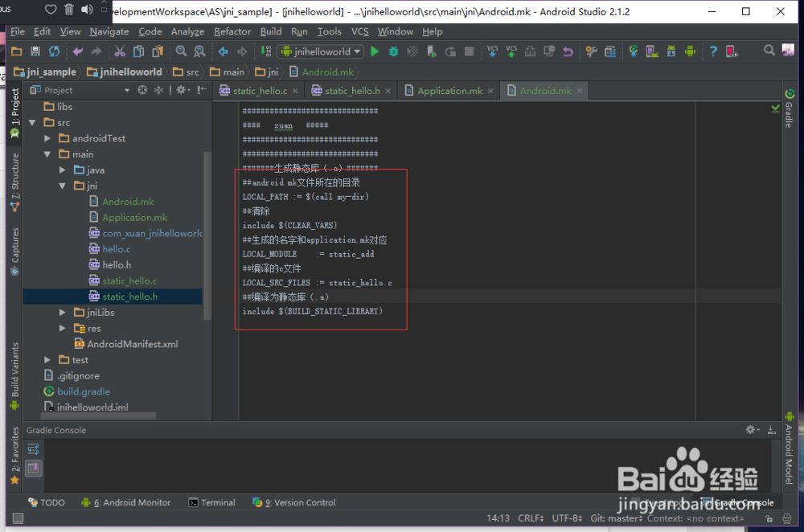
Task: Open the TODO tool window
Action: [47, 502]
